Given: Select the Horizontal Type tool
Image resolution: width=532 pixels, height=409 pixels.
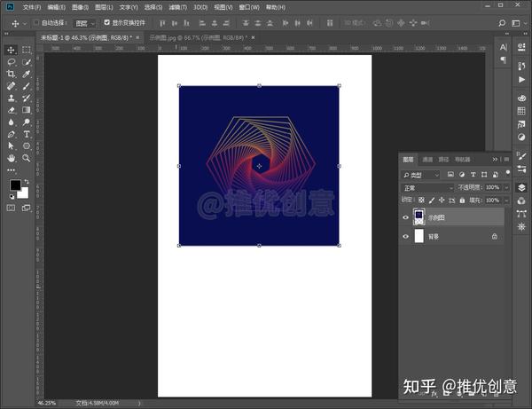Looking at the screenshot, I should (26, 134).
